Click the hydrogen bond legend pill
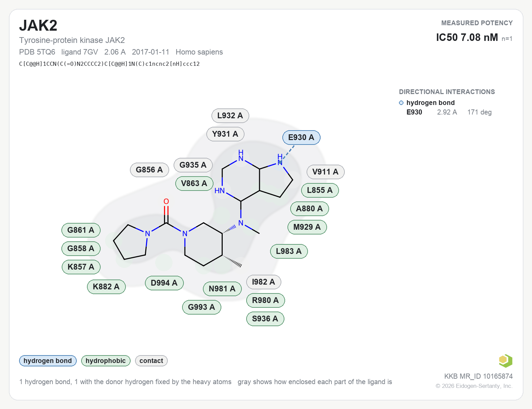The height and width of the screenshot is (409, 532). tap(48, 361)
